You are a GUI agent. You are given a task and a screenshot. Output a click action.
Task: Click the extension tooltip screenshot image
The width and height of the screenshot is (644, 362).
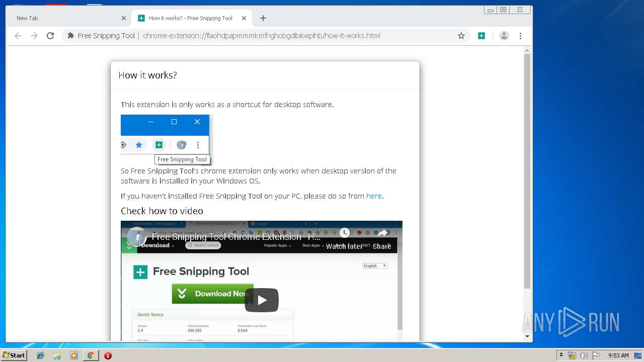tap(167, 140)
